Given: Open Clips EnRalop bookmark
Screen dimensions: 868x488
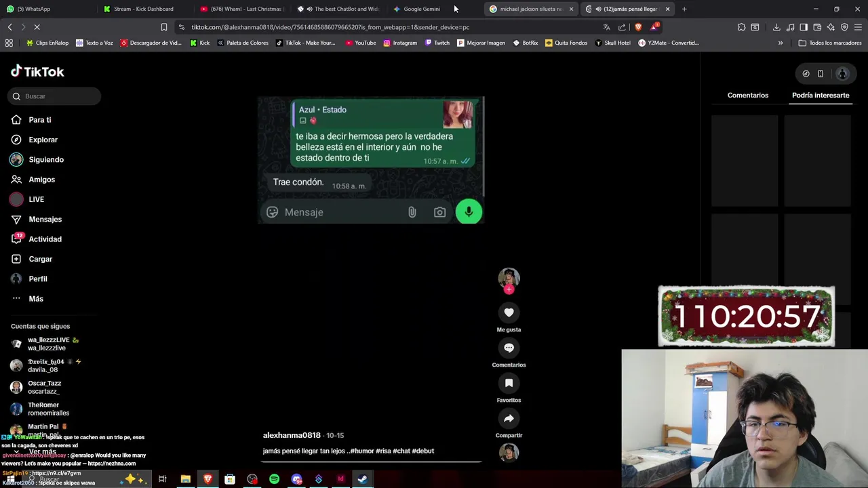Looking at the screenshot, I should pos(47,43).
